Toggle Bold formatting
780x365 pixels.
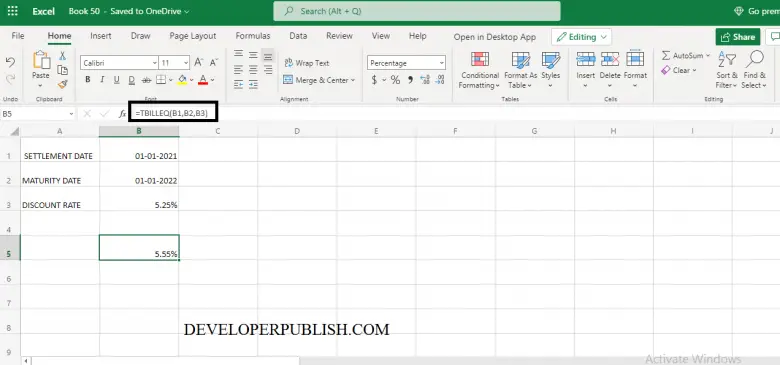(88, 80)
